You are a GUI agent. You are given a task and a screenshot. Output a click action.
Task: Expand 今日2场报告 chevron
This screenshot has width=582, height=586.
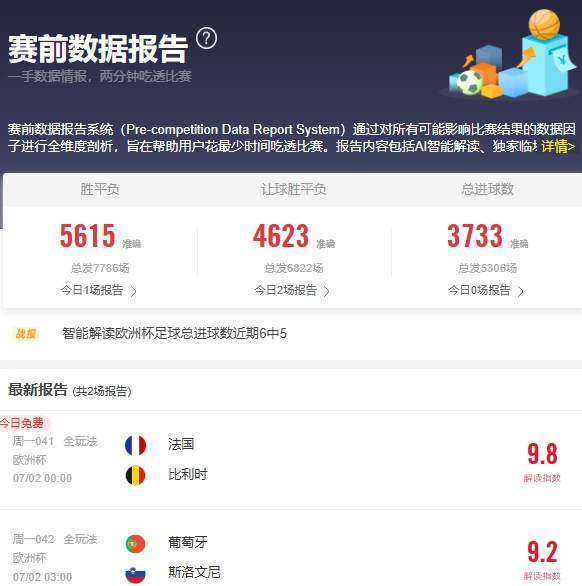pyautogui.click(x=327, y=291)
